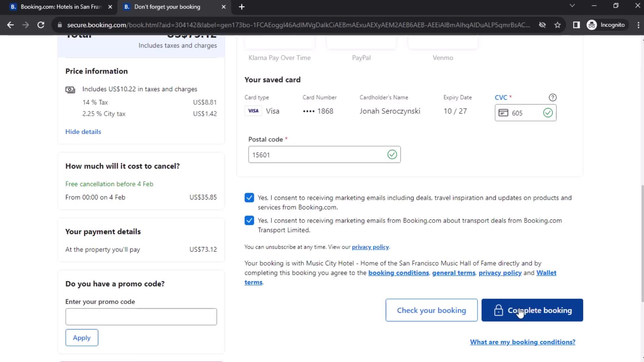Go back to the previous page
This screenshot has height=362, width=644.
tap(10, 25)
